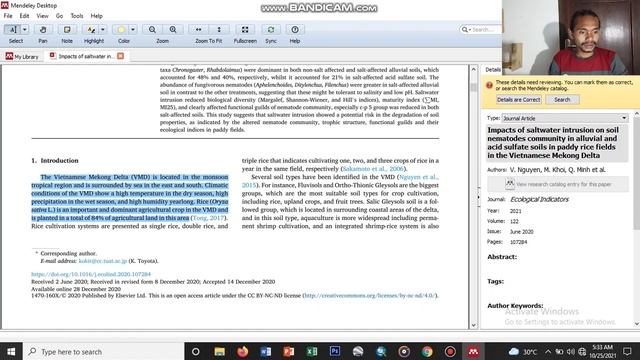
Task: Open the Help menu
Action: point(96,16)
